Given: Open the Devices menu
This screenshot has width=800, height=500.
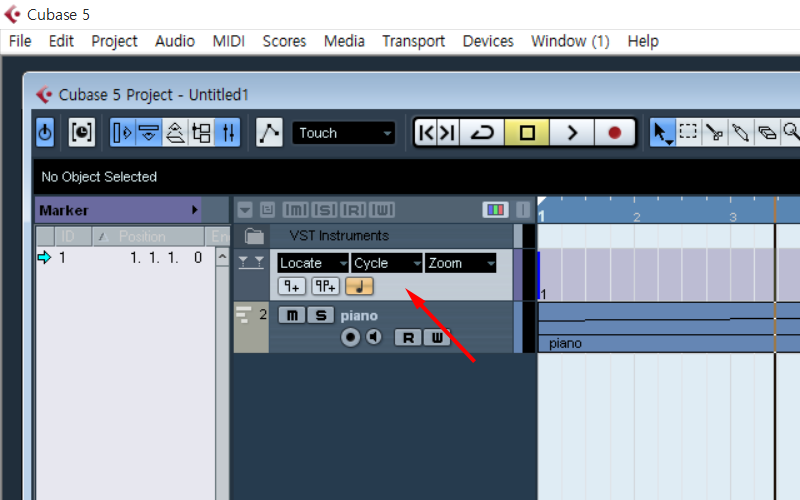Looking at the screenshot, I should 488,41.
